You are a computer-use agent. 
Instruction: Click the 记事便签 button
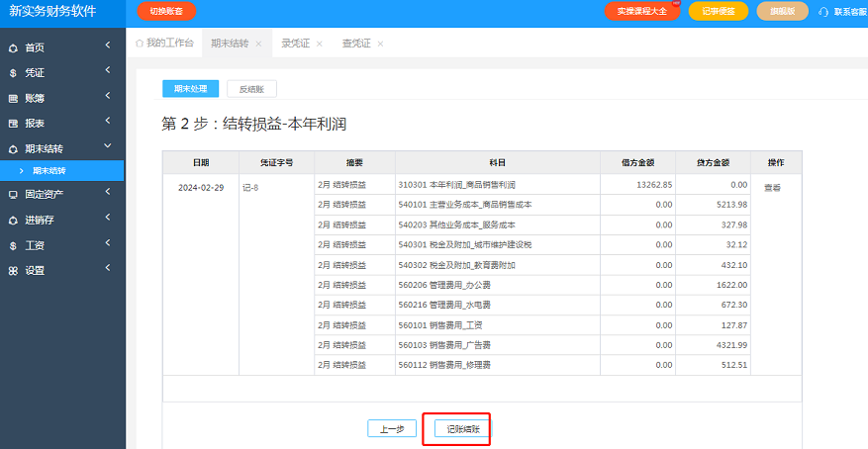tap(719, 11)
